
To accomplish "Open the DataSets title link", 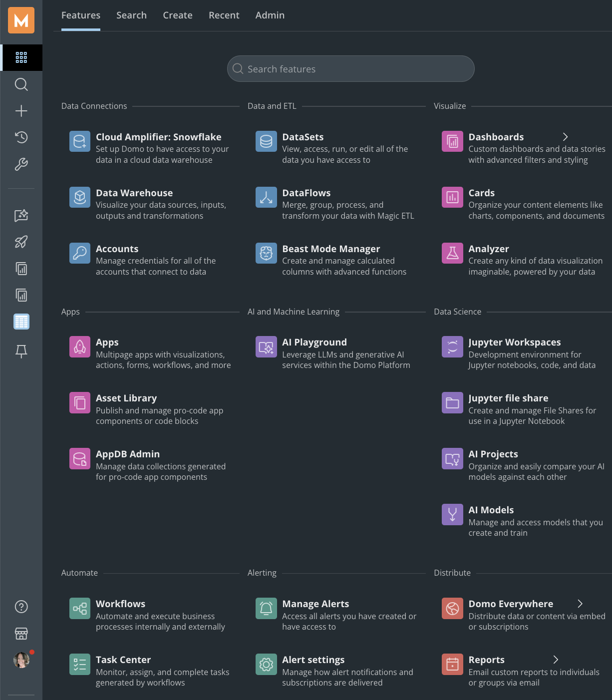I will 303,137.
